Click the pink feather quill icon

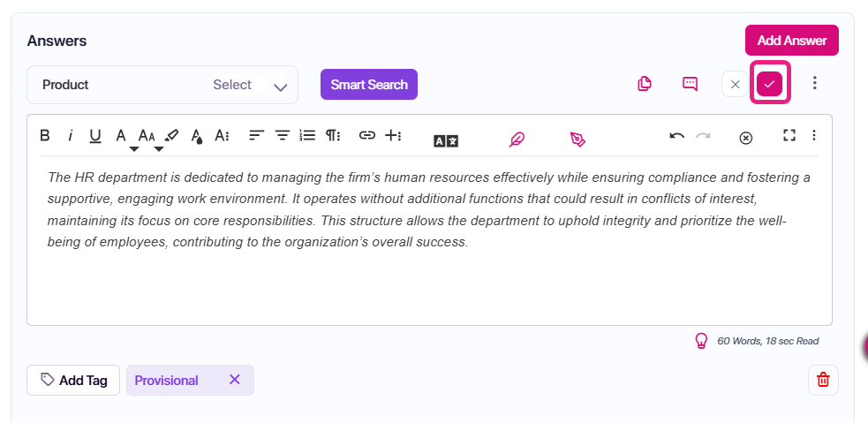[x=517, y=140]
